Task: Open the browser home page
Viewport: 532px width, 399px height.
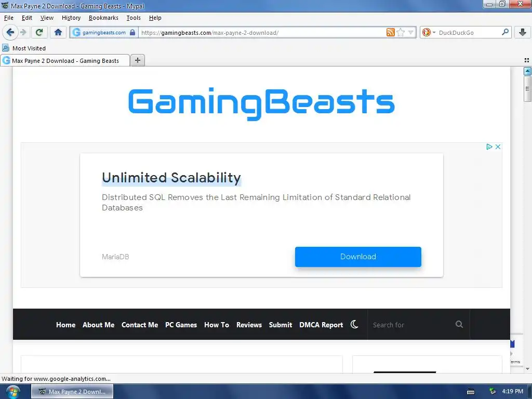Action: coord(58,33)
